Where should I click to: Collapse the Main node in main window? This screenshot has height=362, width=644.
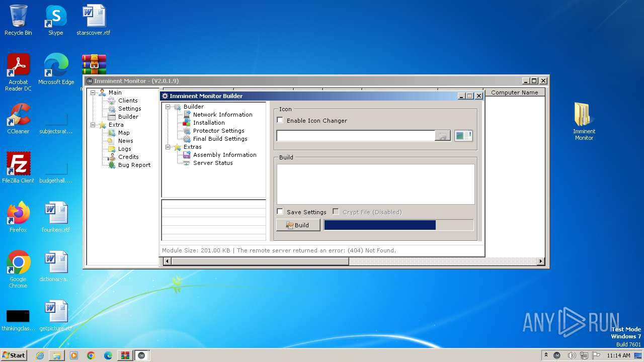click(x=93, y=93)
